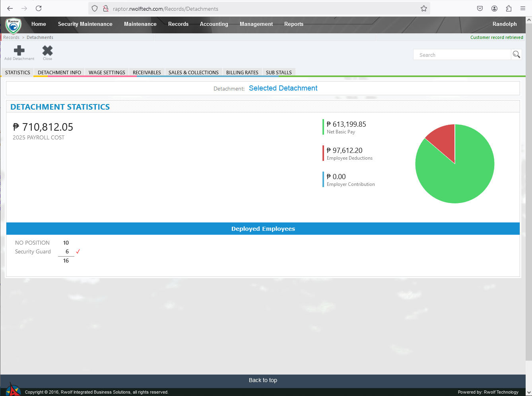532x396 pixels.
Task: Expand the Security Maintenance menu
Action: click(x=85, y=24)
